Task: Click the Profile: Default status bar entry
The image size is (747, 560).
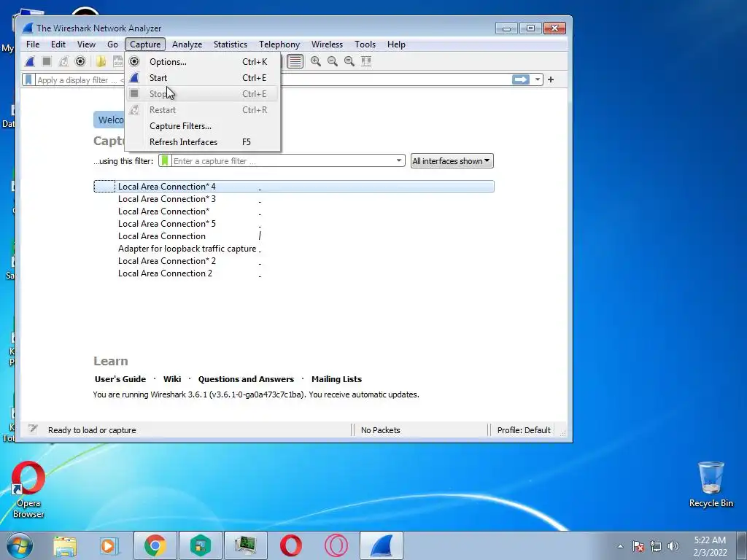Action: pos(524,430)
